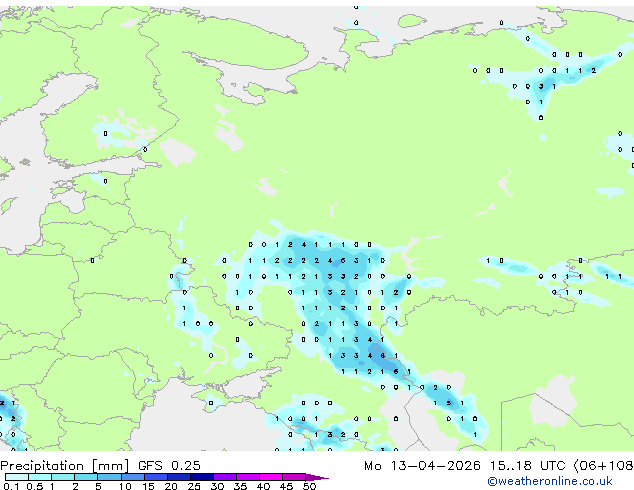
Task: Pick the 45–50 mm legend color
Action: click(x=294, y=477)
